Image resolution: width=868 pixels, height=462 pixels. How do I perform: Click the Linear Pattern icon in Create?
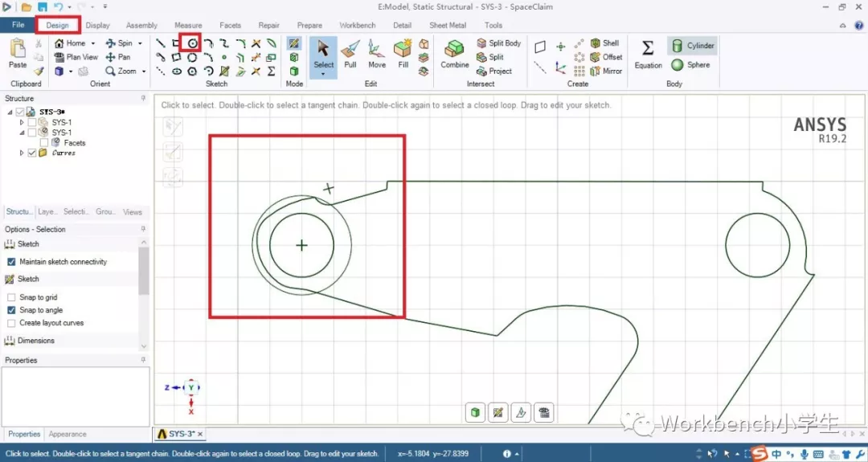579,43
